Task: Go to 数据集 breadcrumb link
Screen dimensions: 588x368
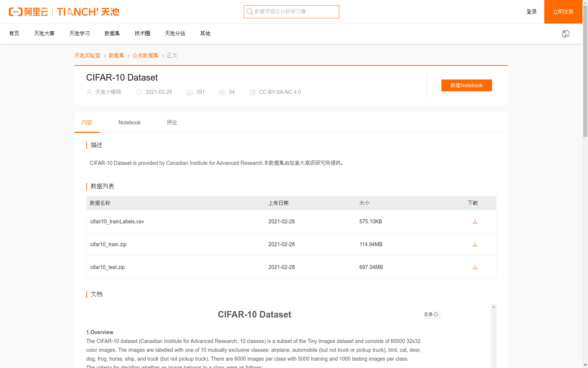Action: tap(116, 56)
